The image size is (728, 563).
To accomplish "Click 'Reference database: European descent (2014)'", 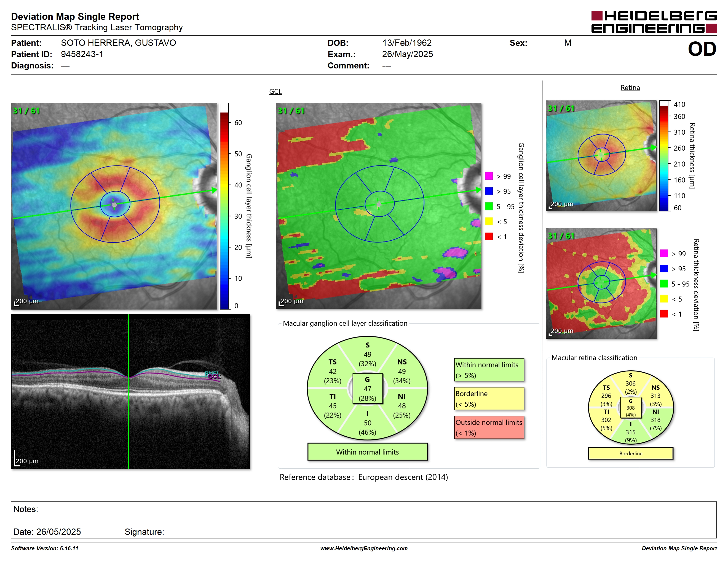I will tap(364, 477).
